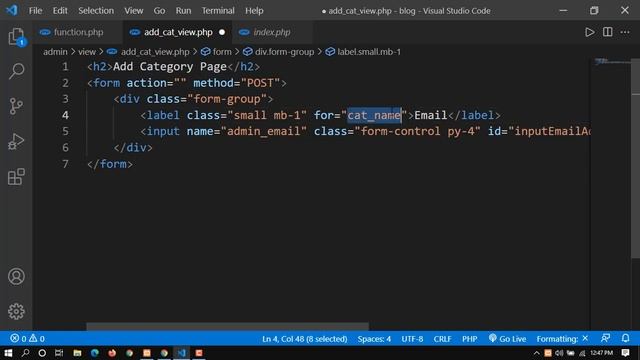The height and width of the screenshot is (360, 640).
Task: Toggle the Formatting status bar item
Action: pos(562,339)
